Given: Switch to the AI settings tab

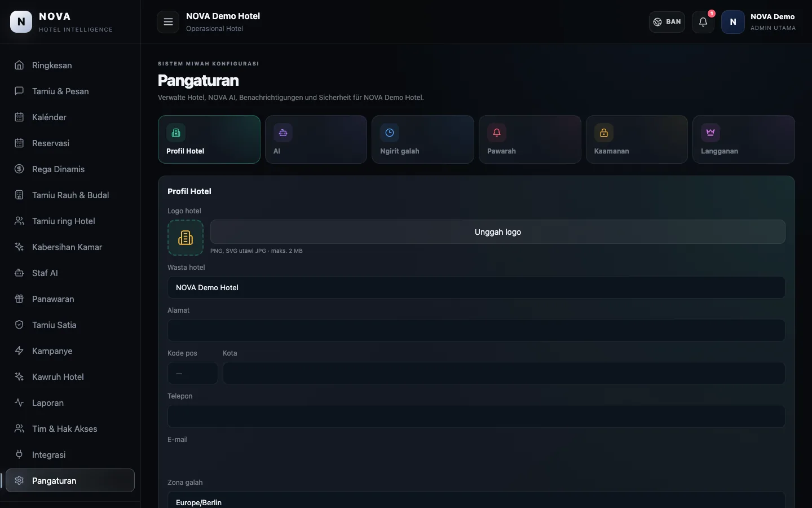Looking at the screenshot, I should point(316,139).
